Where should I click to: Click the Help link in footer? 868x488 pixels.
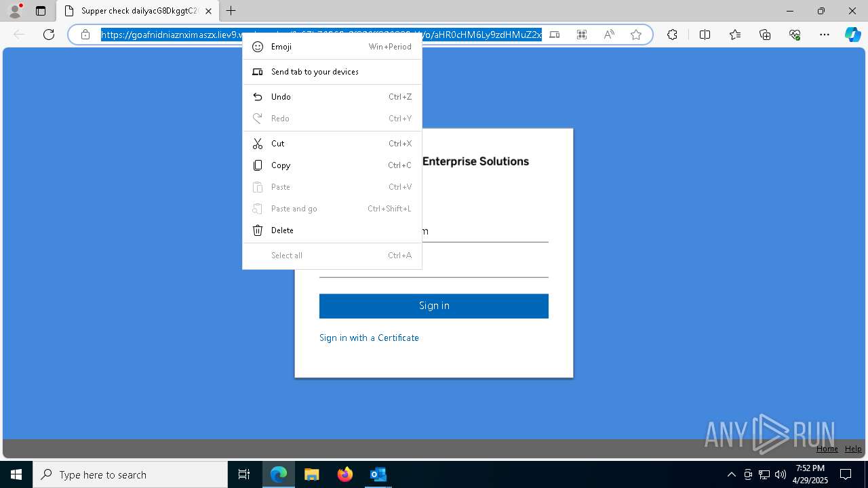click(x=853, y=449)
